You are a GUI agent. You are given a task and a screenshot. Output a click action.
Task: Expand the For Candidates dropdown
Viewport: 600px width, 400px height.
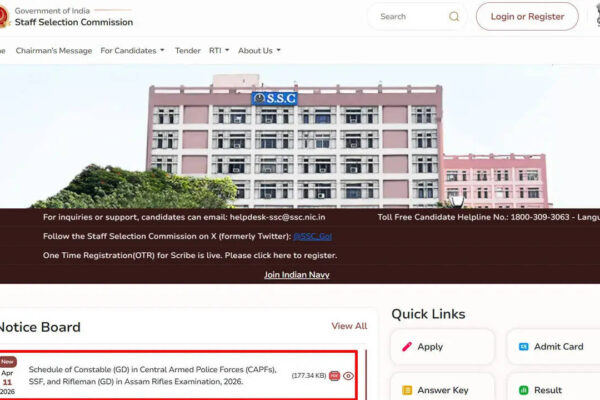click(x=133, y=50)
